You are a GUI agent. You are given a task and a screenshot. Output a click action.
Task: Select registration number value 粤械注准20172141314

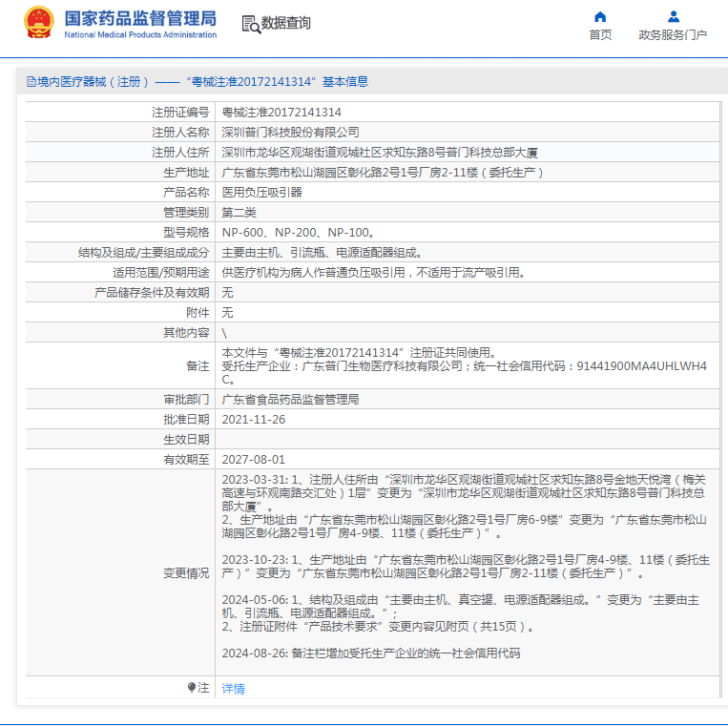[x=281, y=113]
